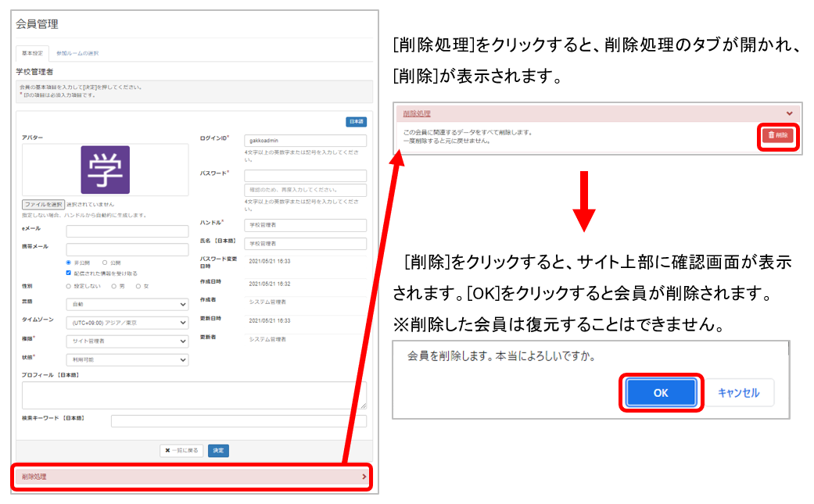Screen dimensions: 814x504
Task: Toggle the 配信された情報を受け取る checkbox
Action: pos(69,273)
